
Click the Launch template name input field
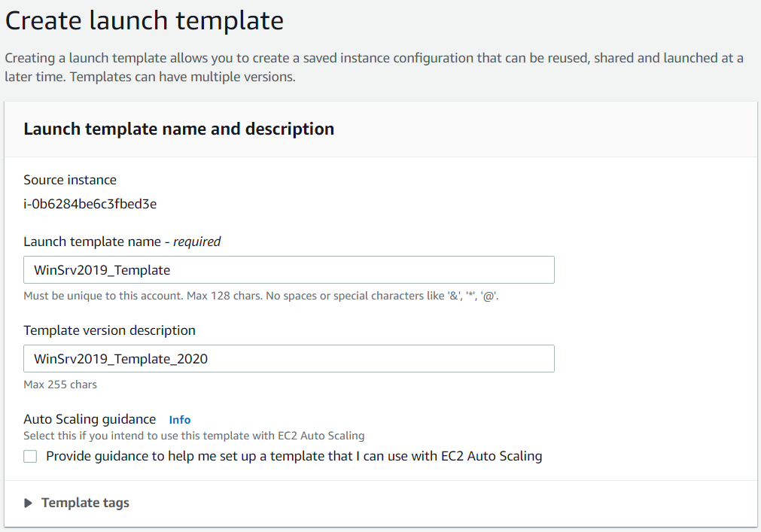288,269
